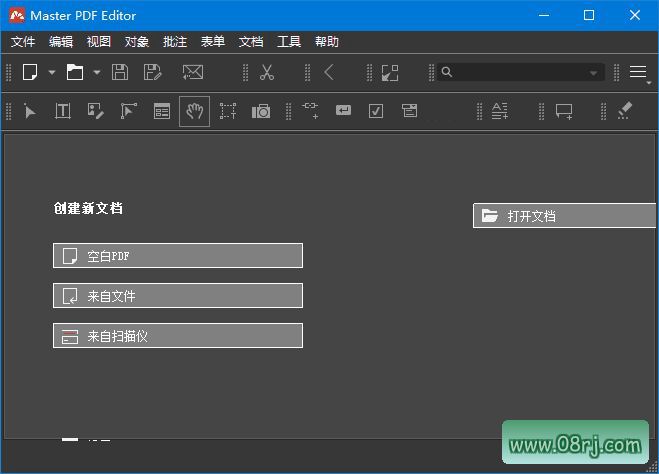Image resolution: width=659 pixels, height=474 pixels.
Task: Click the Link tool icon
Action: 310,110
